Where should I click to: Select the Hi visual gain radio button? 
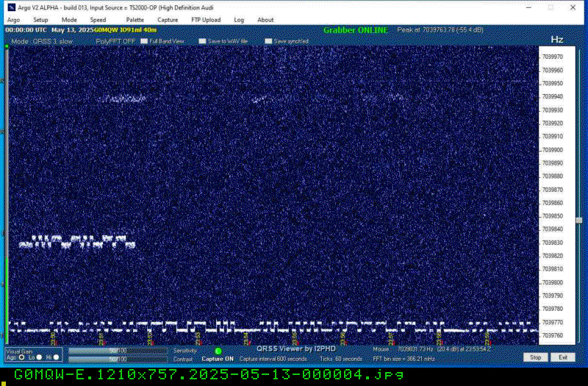57,357
